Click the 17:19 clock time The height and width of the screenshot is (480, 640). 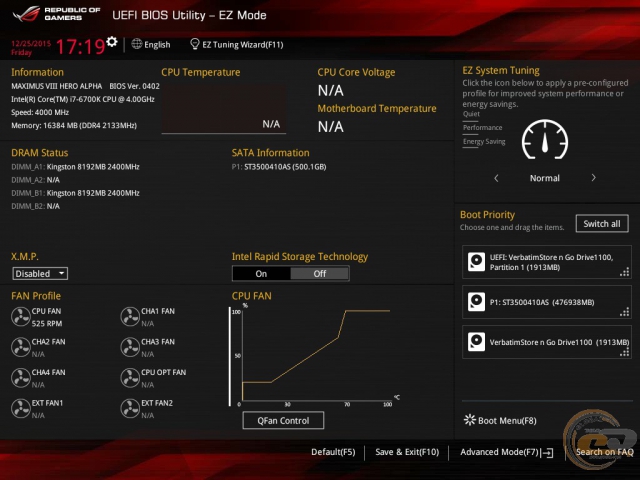coord(80,47)
